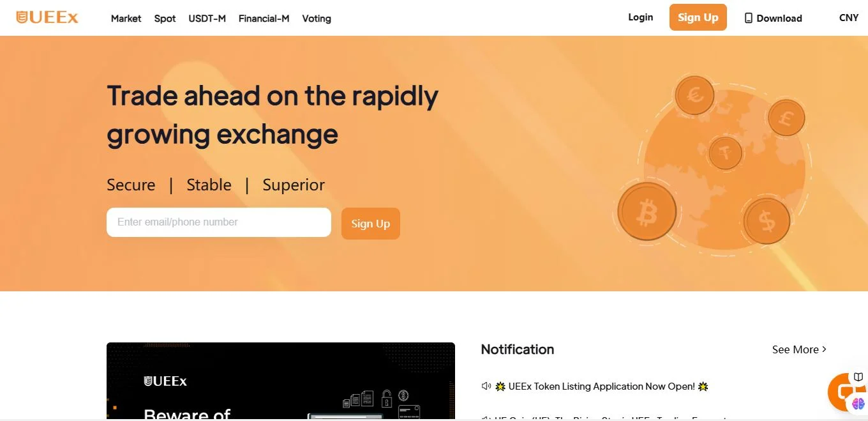
Task: Click the email/phone number input field
Action: pos(218,222)
